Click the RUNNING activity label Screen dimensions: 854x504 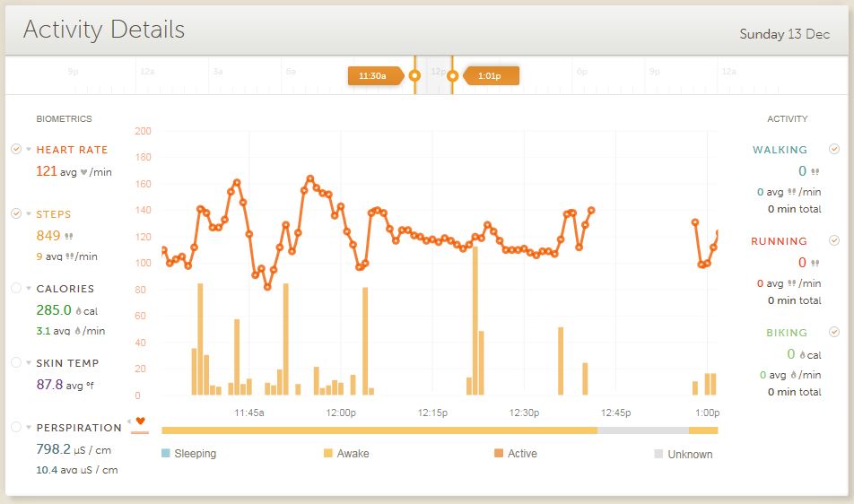click(x=779, y=241)
